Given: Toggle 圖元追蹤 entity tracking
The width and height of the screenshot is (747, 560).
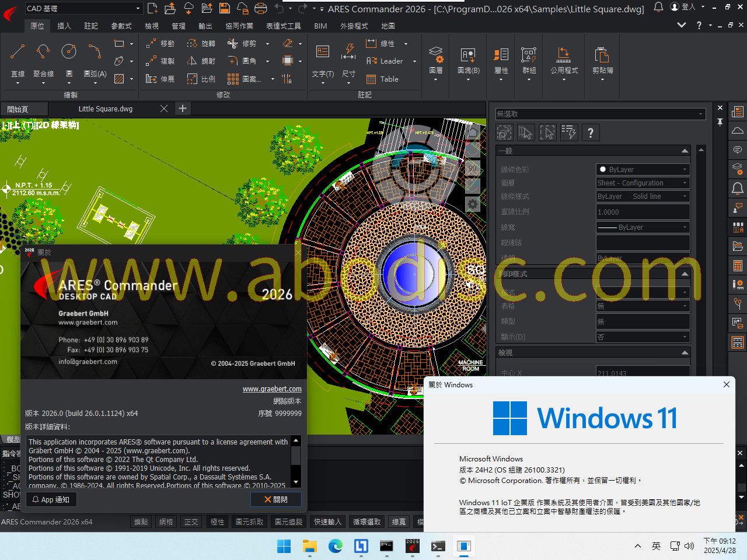Looking at the screenshot, I should pyautogui.click(x=289, y=522).
